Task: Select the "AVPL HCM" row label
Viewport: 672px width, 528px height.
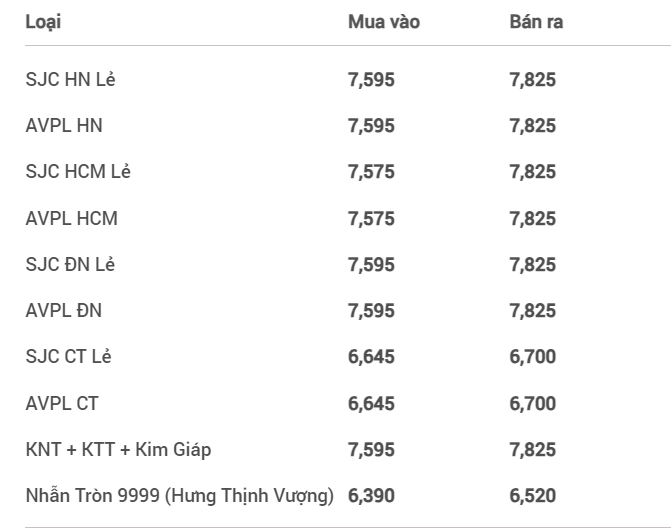Action: (x=71, y=218)
